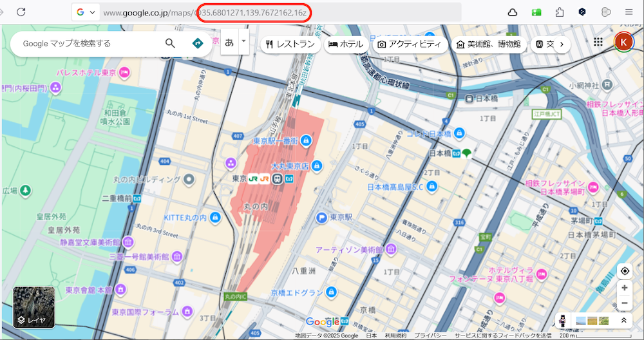Expand the imagery strip with double chevron
This screenshot has width=644, height=340.
[x=623, y=320]
